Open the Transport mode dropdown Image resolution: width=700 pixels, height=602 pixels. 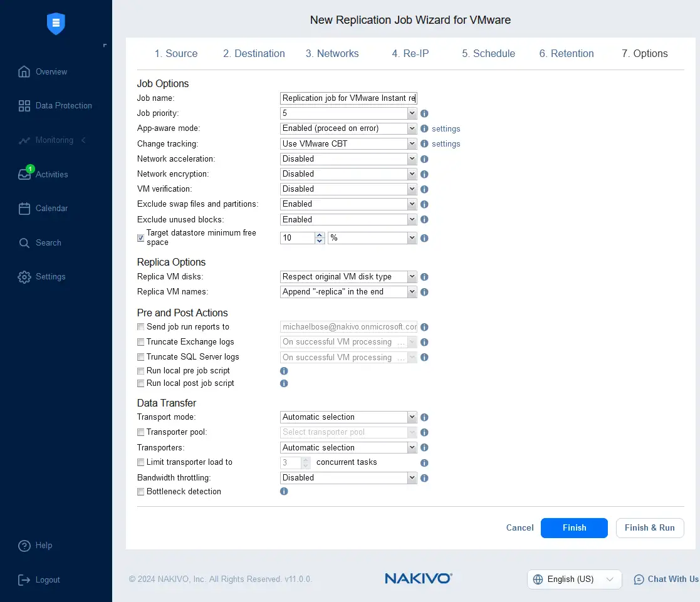click(348, 417)
